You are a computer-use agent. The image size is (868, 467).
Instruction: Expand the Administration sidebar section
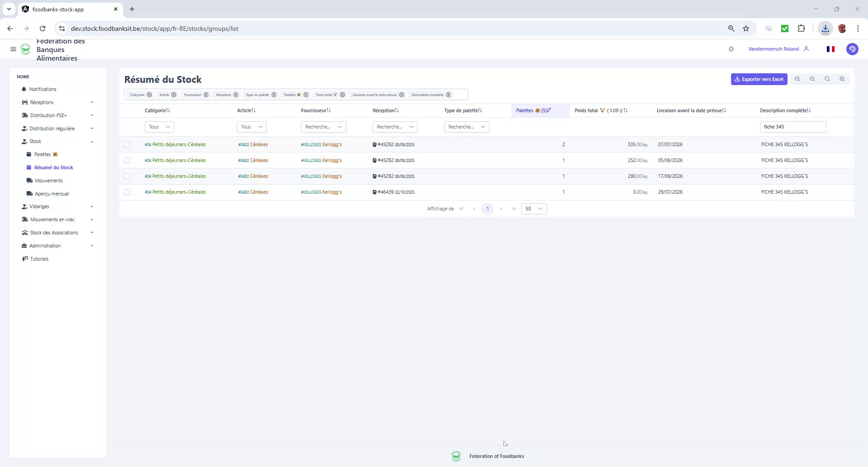pos(45,246)
